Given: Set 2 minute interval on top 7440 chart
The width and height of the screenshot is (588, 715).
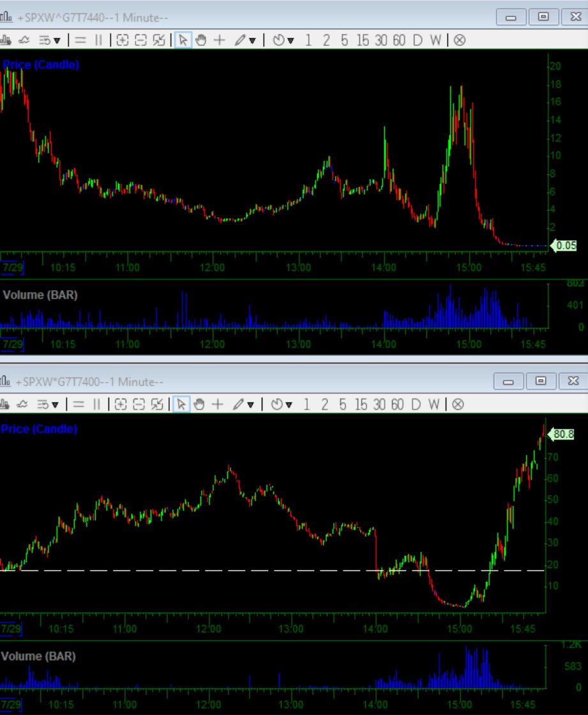Looking at the screenshot, I should pos(326,40).
